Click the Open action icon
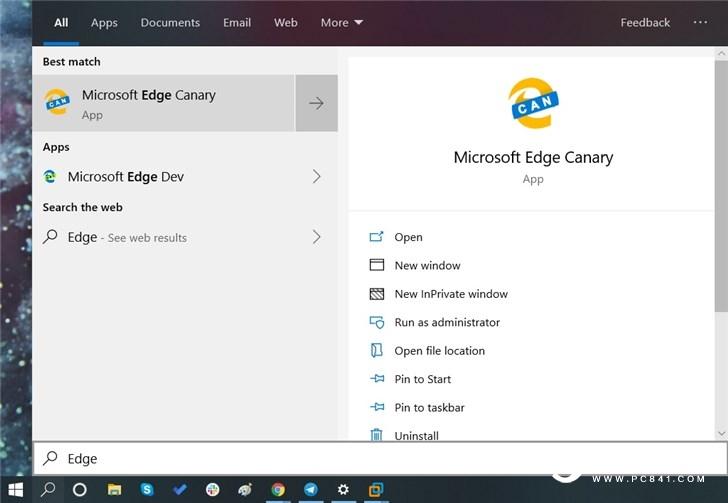The height and width of the screenshot is (503, 728). point(377,237)
